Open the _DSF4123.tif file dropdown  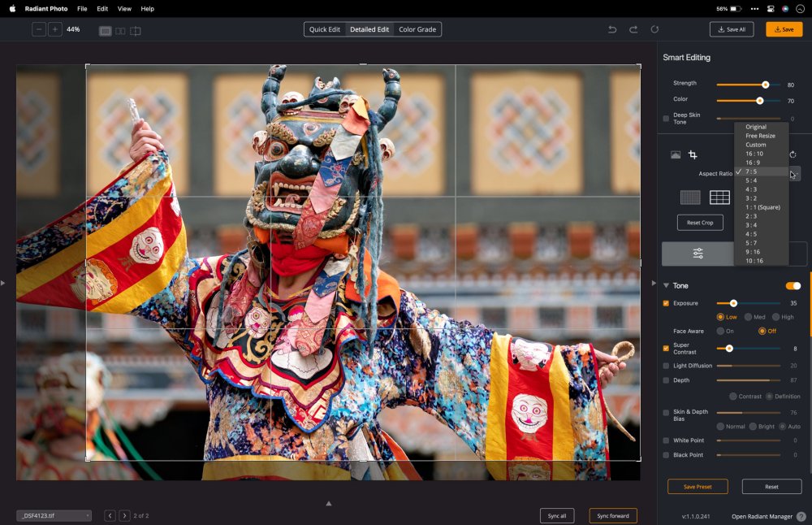[54, 515]
